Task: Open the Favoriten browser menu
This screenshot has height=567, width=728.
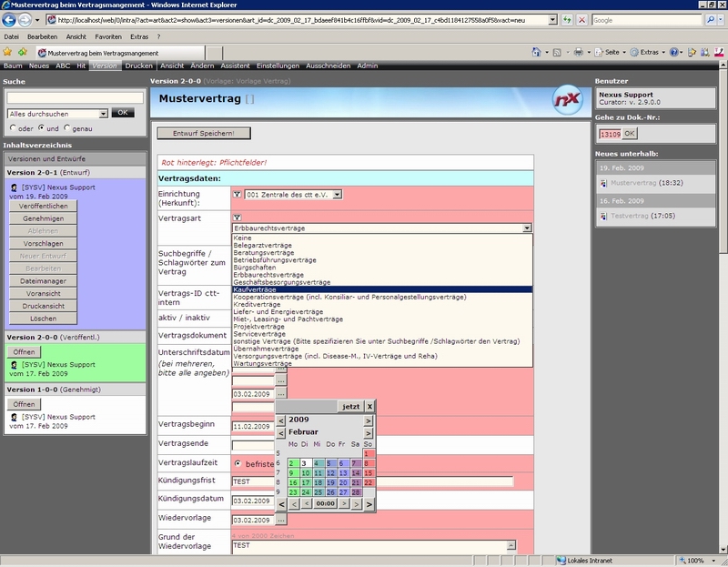Action: 108,36
